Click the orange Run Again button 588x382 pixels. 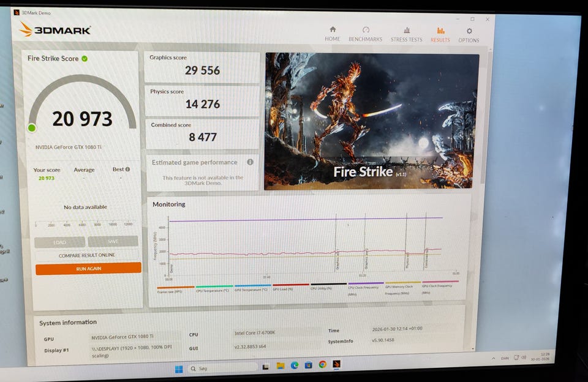pyautogui.click(x=88, y=268)
